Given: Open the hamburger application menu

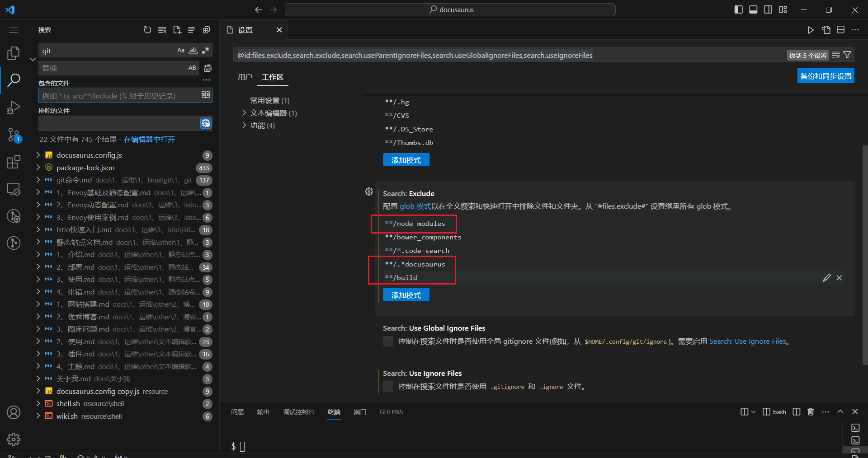Looking at the screenshot, I should (x=14, y=30).
